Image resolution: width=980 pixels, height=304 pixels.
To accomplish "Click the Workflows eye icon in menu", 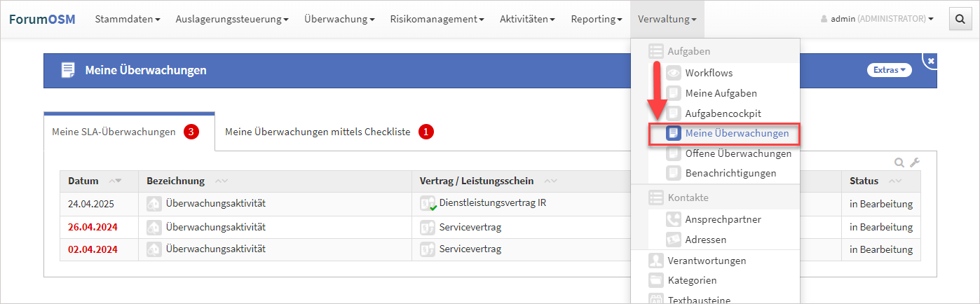I will click(x=674, y=73).
